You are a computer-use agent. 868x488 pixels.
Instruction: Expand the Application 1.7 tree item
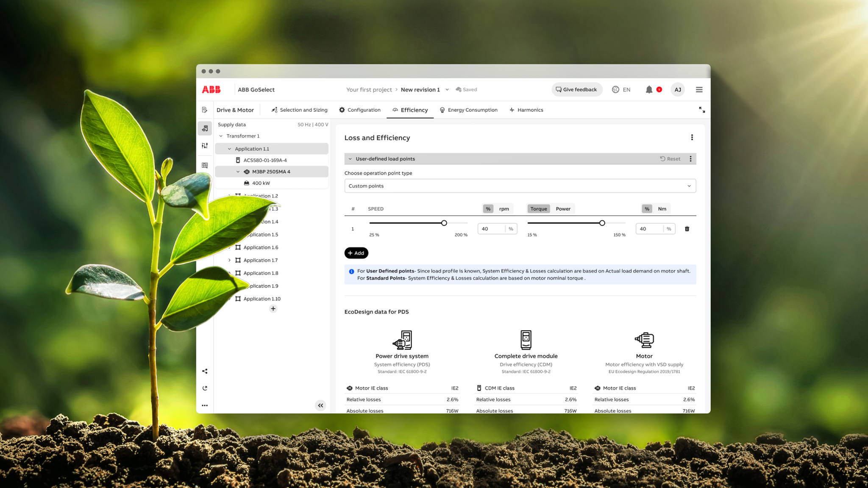pyautogui.click(x=230, y=260)
